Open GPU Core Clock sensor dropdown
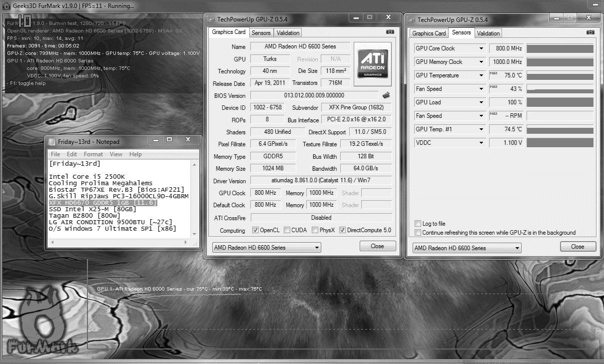Viewport: 604px width, 364px height. (x=450, y=48)
